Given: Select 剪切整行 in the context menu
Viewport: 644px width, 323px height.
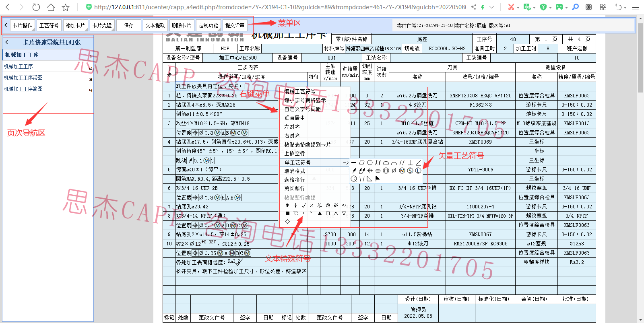Looking at the screenshot, I should point(295,189).
